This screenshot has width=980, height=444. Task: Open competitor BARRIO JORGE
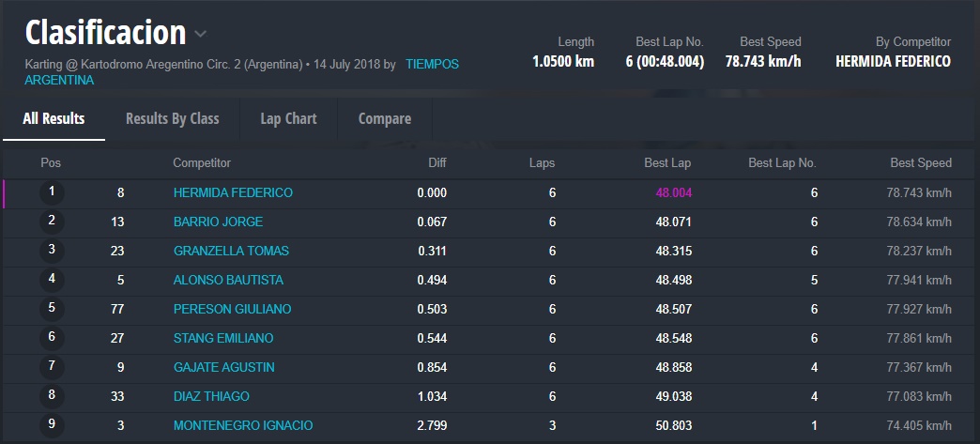point(218,222)
